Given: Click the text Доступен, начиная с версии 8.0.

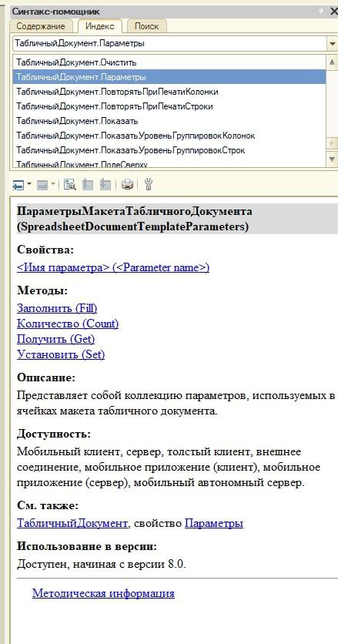Looking at the screenshot, I should point(102,565).
